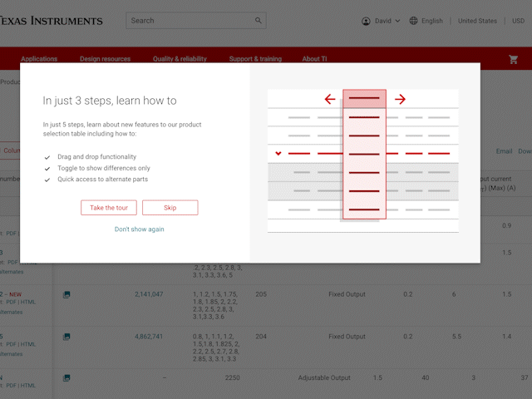
Task: Click the 4,862,741 table cell
Action: (149, 337)
